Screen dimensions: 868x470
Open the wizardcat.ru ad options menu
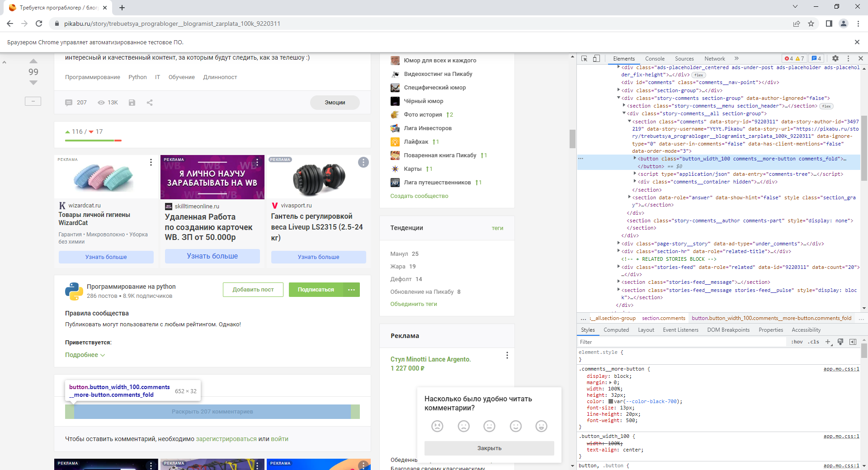pyautogui.click(x=151, y=162)
